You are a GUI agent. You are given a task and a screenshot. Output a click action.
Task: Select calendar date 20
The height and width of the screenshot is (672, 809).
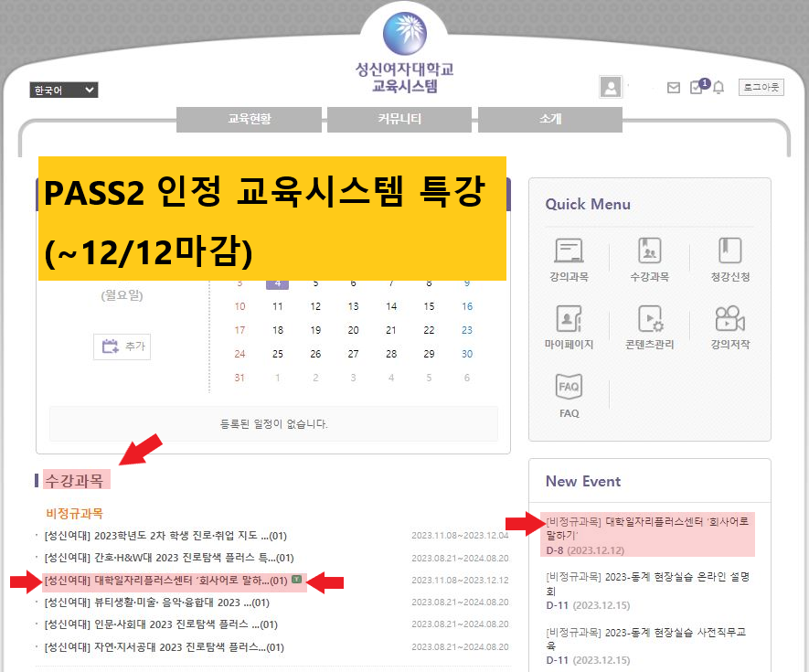tap(353, 330)
